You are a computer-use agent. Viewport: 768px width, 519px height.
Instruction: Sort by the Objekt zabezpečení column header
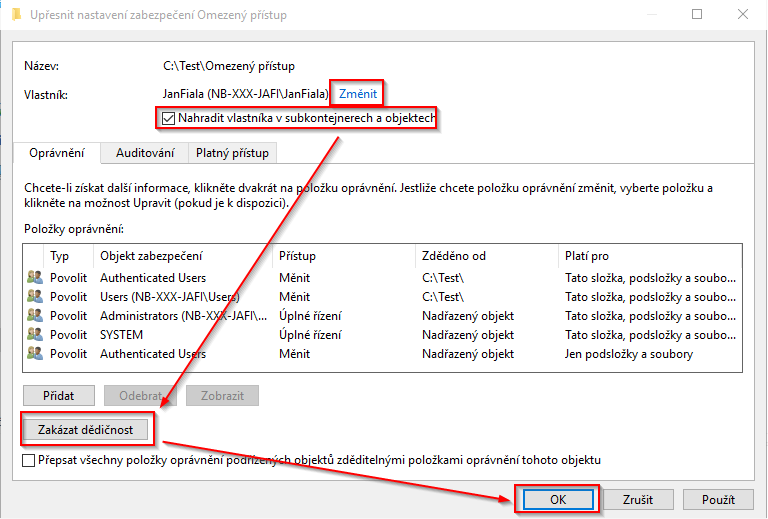click(183, 256)
